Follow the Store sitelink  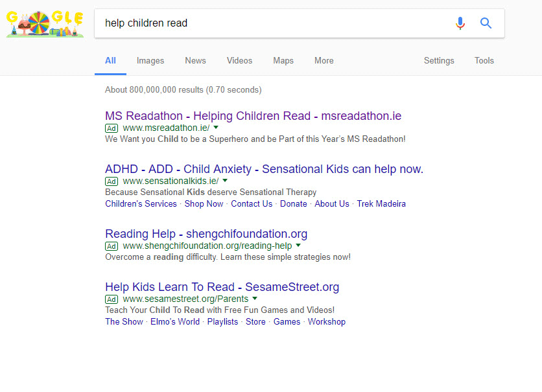coord(255,322)
